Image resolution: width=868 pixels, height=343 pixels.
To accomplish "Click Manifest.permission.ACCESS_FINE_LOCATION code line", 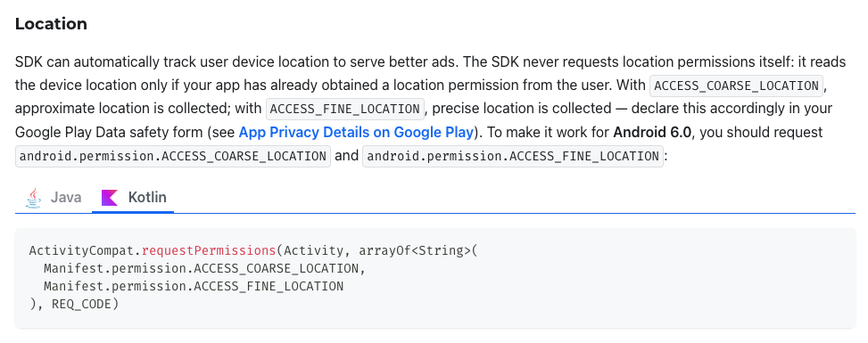I will tap(194, 286).
